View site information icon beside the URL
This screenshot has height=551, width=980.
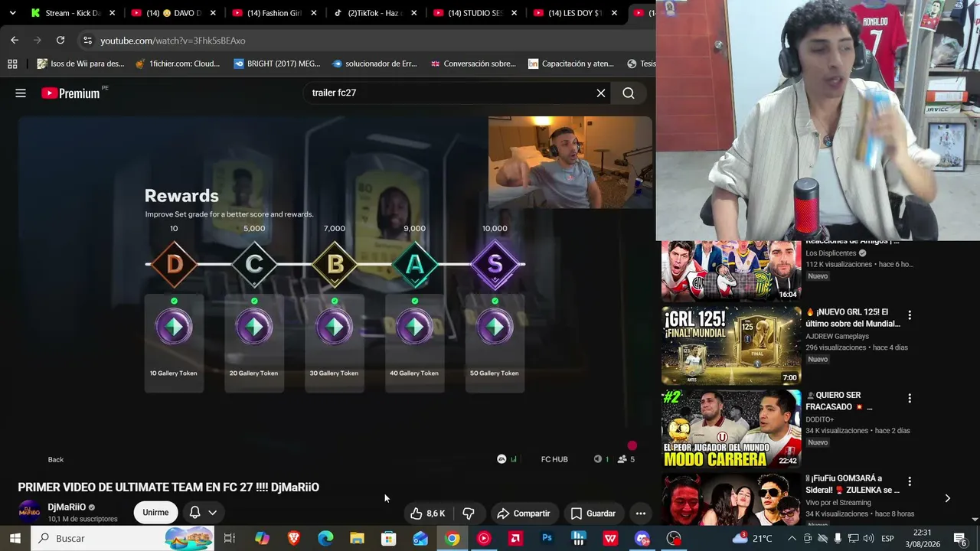pyautogui.click(x=87, y=41)
